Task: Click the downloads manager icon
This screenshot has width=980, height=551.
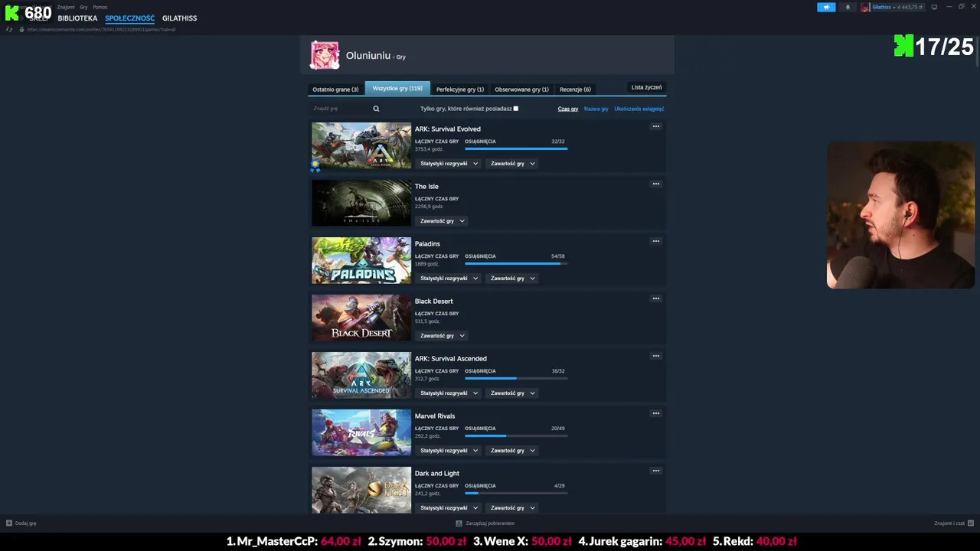Action: pyautogui.click(x=459, y=523)
